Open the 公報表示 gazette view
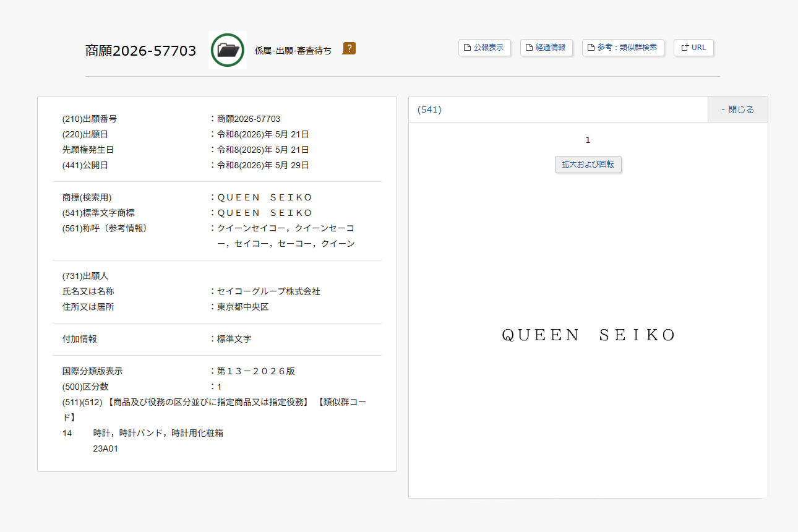The width and height of the screenshot is (798, 532). [x=484, y=48]
